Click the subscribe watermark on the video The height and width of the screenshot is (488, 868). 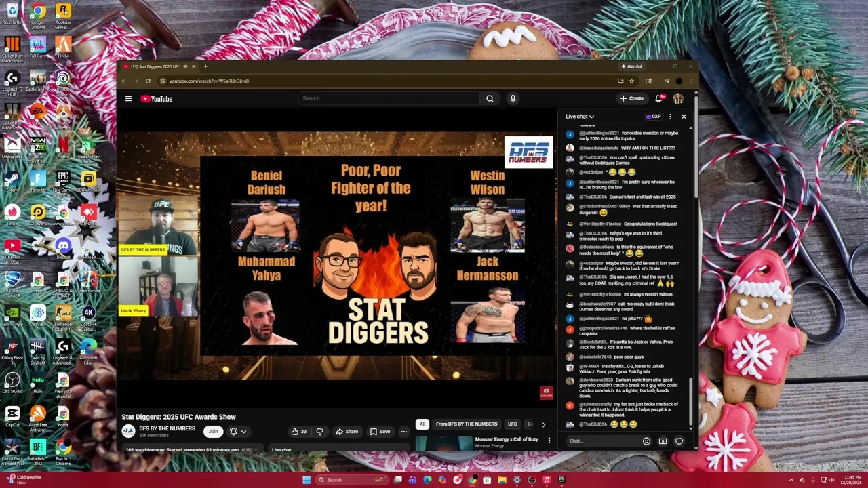click(x=546, y=392)
